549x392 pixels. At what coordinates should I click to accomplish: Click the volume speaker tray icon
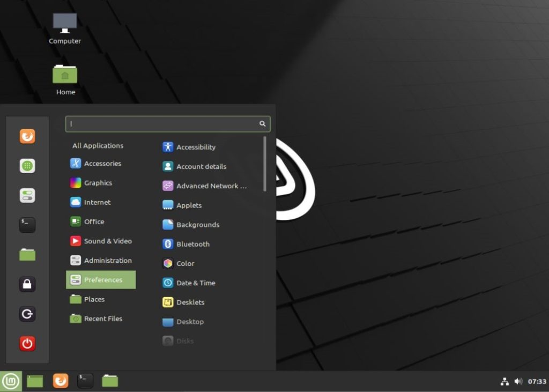tap(518, 381)
